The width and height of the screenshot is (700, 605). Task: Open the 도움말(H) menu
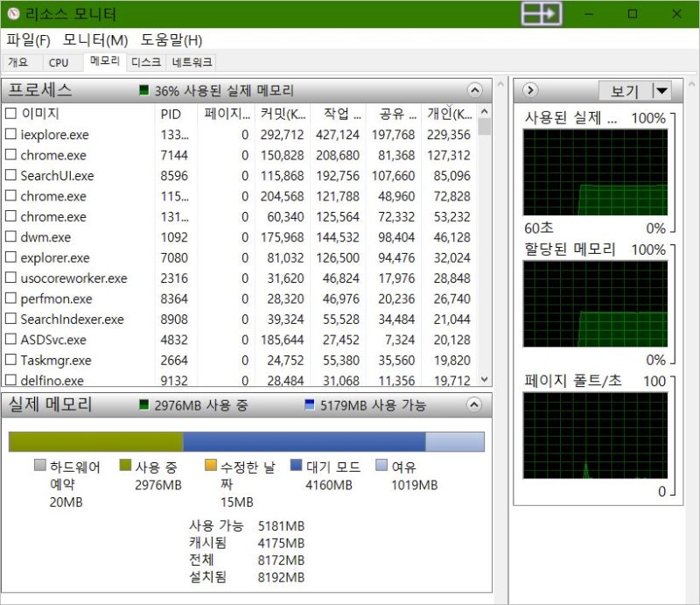(171, 40)
